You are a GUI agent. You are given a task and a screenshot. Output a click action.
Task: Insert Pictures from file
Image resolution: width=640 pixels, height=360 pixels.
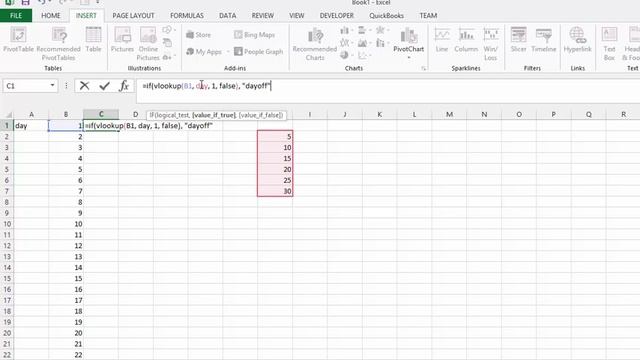[x=122, y=40]
